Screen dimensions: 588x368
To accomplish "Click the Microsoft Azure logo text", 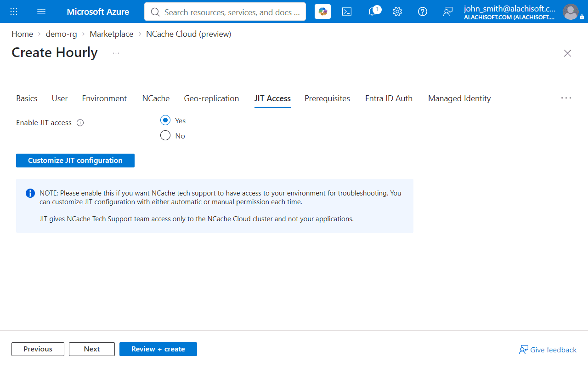I will (98, 11).
